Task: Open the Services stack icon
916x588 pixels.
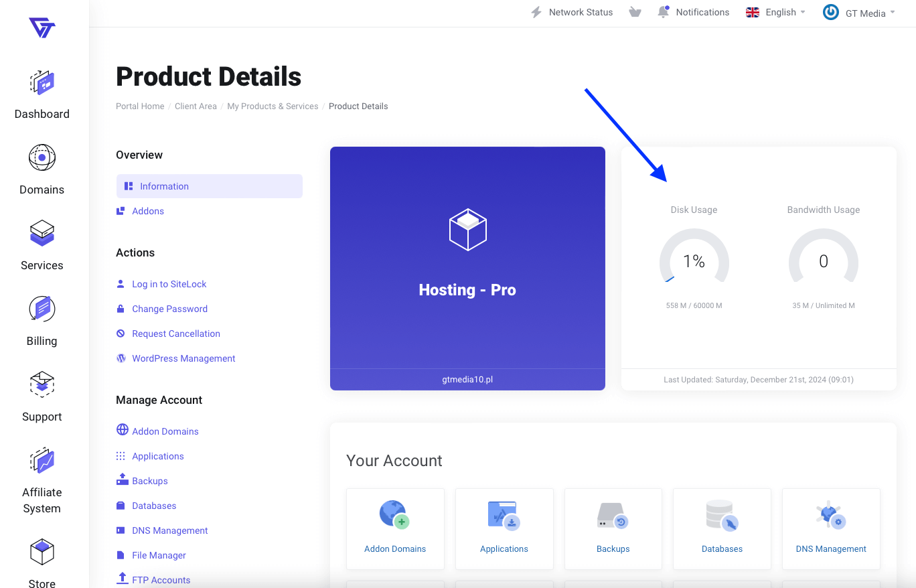Action: click(42, 233)
